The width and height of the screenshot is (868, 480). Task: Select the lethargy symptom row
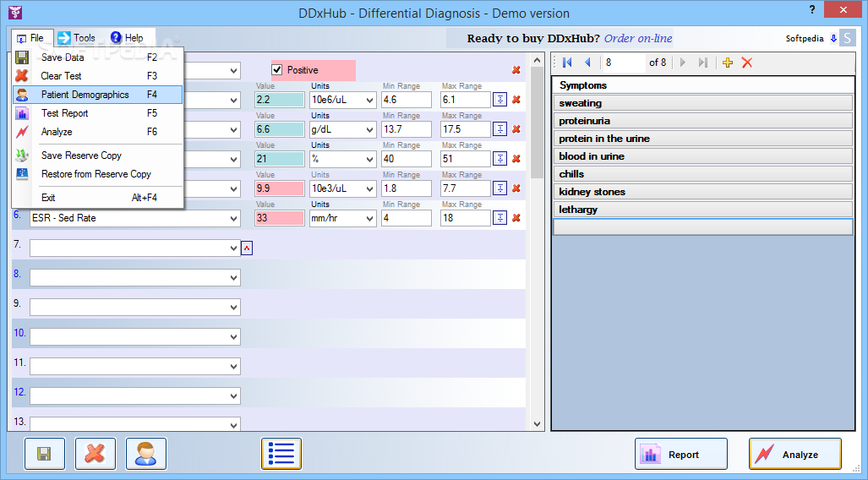(703, 210)
